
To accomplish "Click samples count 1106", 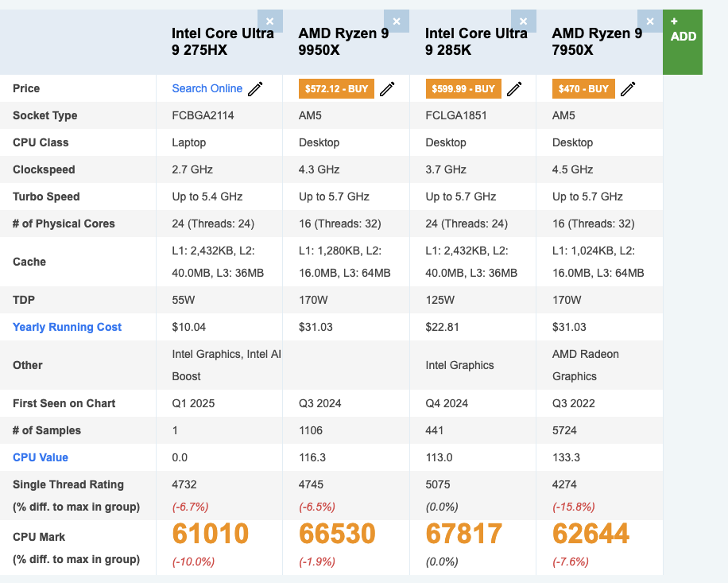I will [x=311, y=430].
